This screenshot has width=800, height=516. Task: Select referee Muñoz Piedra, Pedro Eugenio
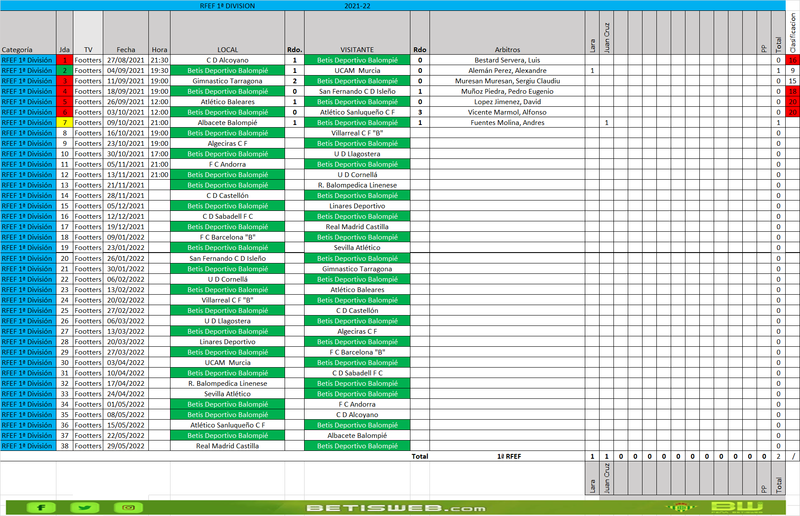click(507, 91)
